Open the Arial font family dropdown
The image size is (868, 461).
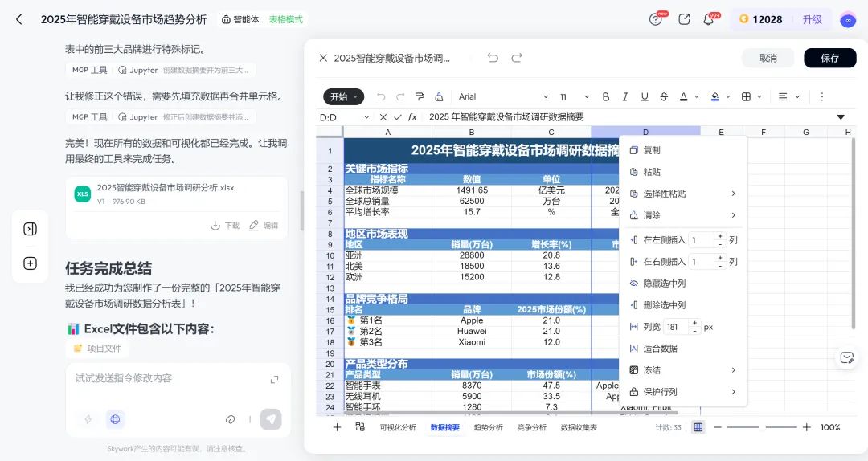pyautogui.click(x=503, y=96)
